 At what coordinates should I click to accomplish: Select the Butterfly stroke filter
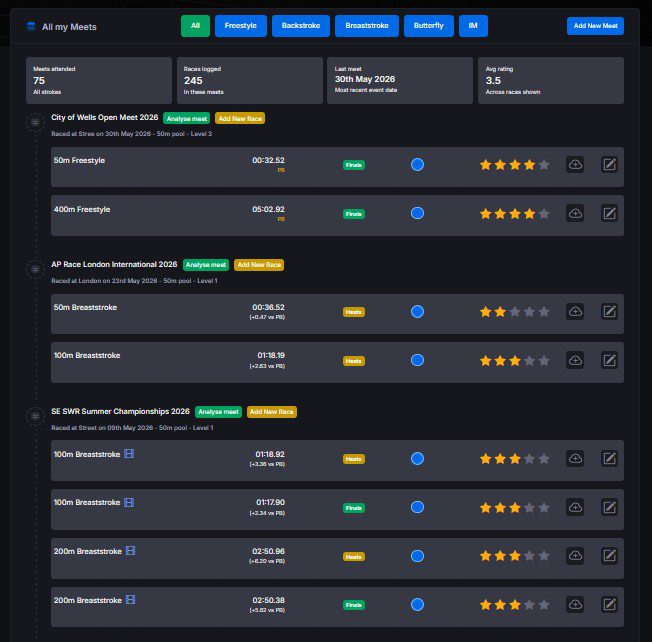click(x=428, y=26)
